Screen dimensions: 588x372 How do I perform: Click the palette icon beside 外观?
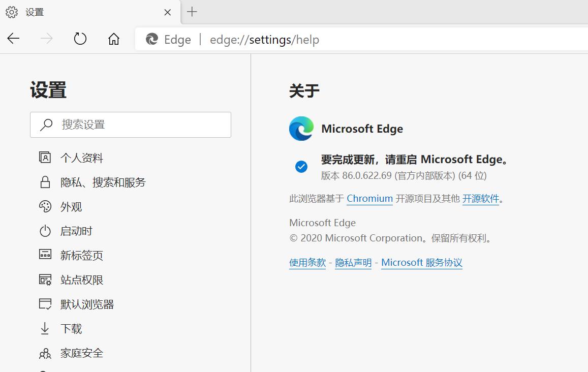click(x=45, y=206)
